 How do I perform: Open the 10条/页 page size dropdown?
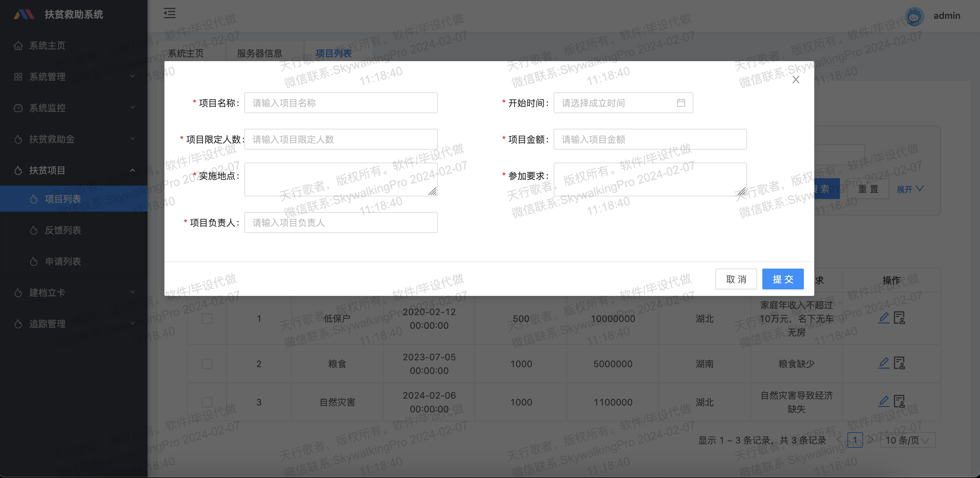[907, 440]
